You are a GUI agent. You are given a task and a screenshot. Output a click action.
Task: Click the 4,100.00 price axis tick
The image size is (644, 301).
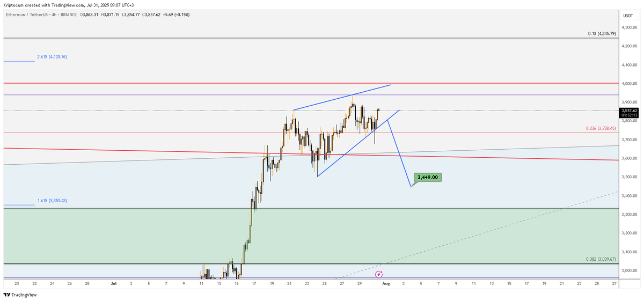[629, 65]
